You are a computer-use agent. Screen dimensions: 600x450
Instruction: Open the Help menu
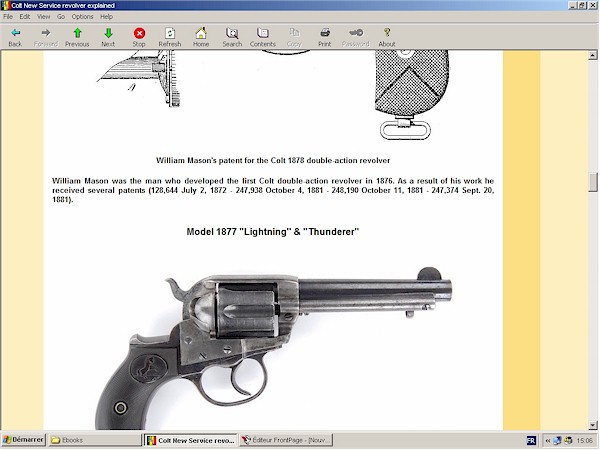point(106,16)
